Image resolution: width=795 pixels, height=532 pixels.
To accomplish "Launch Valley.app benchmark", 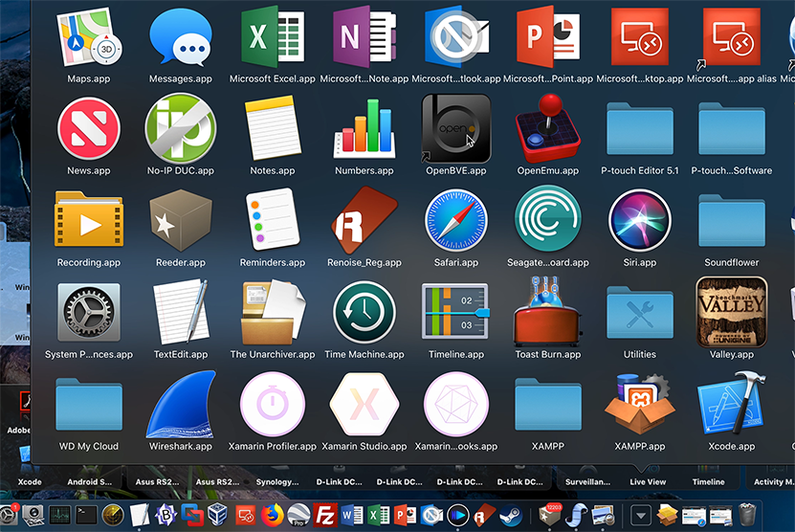I will [731, 311].
